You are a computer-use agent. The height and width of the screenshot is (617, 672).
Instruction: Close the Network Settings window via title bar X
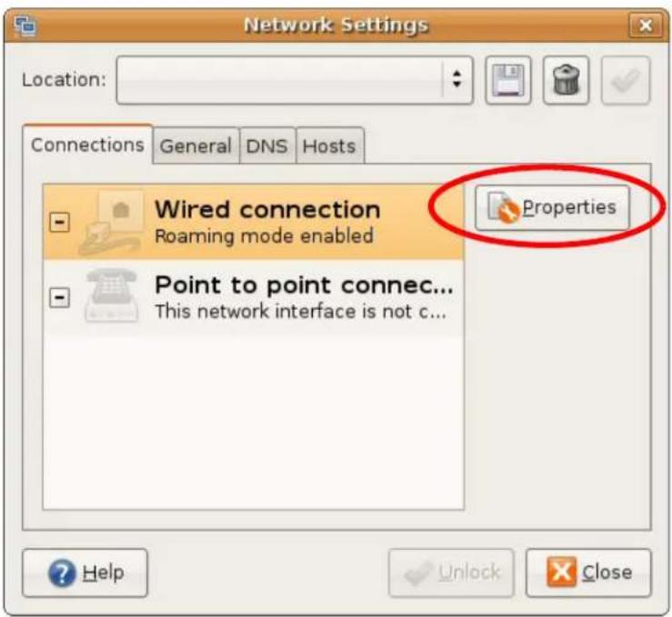646,25
